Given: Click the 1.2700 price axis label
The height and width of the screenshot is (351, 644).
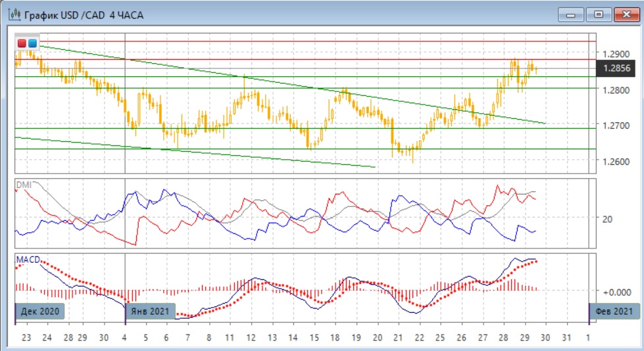Looking at the screenshot, I should (x=616, y=125).
